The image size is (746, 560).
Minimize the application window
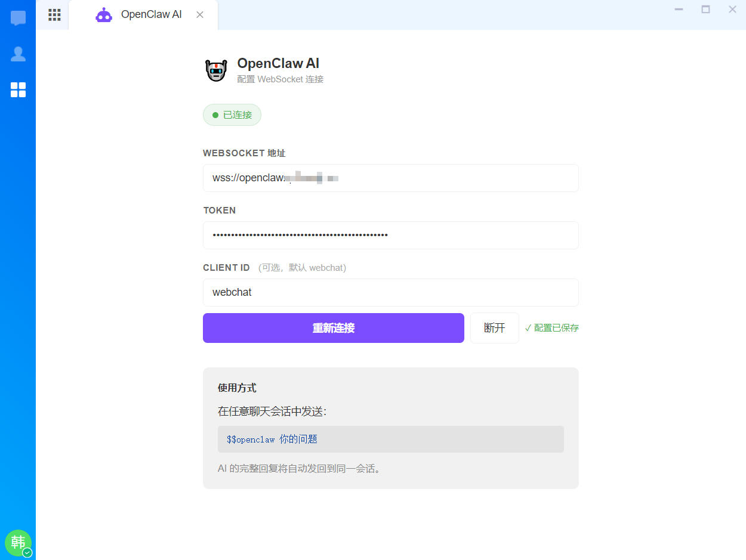pyautogui.click(x=679, y=9)
